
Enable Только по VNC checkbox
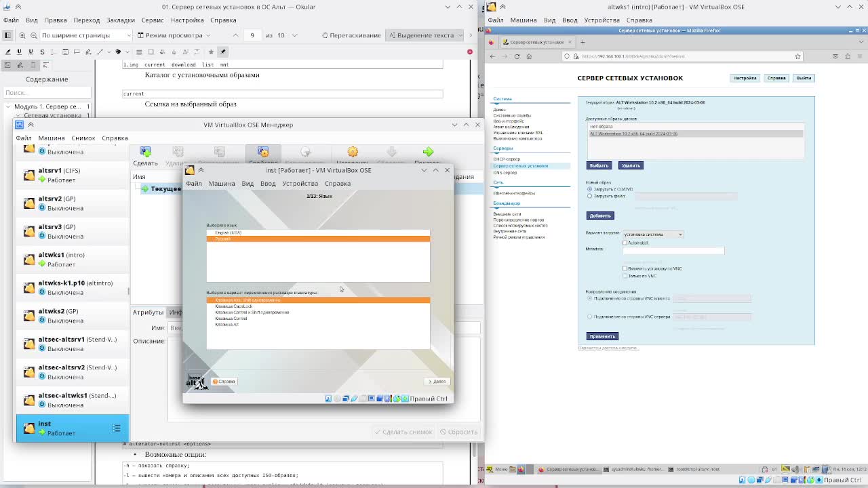[x=625, y=276]
